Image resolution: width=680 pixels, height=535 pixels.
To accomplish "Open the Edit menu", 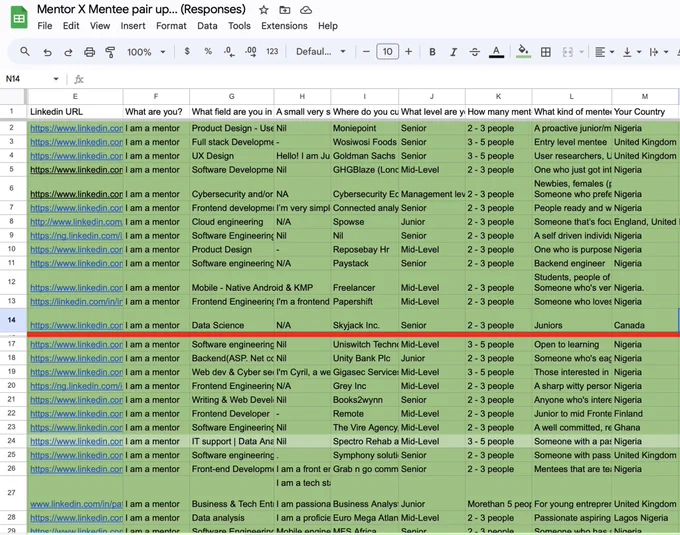I will 71,26.
